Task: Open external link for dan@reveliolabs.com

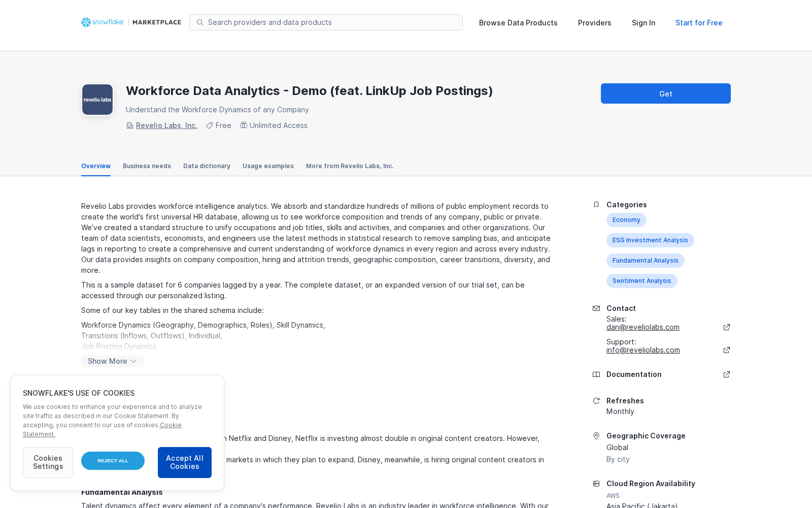Action: point(727,327)
